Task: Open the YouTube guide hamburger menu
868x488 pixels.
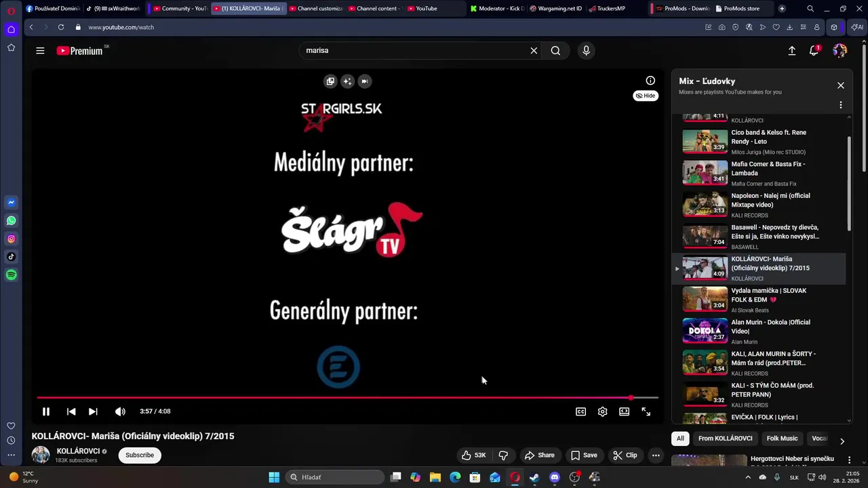Action: point(40,50)
